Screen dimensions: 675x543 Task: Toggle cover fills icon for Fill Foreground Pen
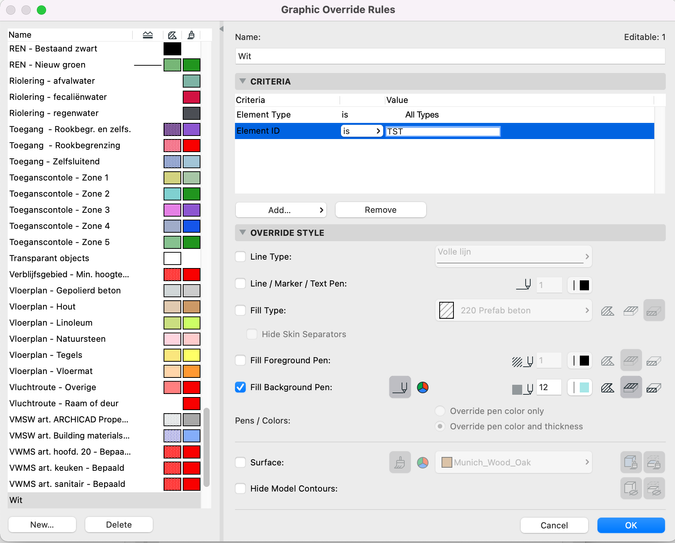[x=631, y=360]
